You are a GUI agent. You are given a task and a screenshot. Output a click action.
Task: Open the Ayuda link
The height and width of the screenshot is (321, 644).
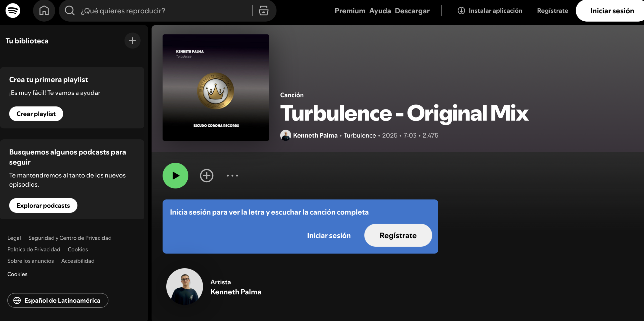[380, 11]
